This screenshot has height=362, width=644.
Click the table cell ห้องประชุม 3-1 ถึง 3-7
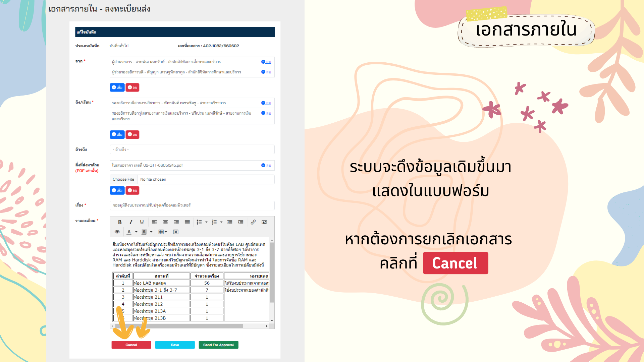point(162,290)
